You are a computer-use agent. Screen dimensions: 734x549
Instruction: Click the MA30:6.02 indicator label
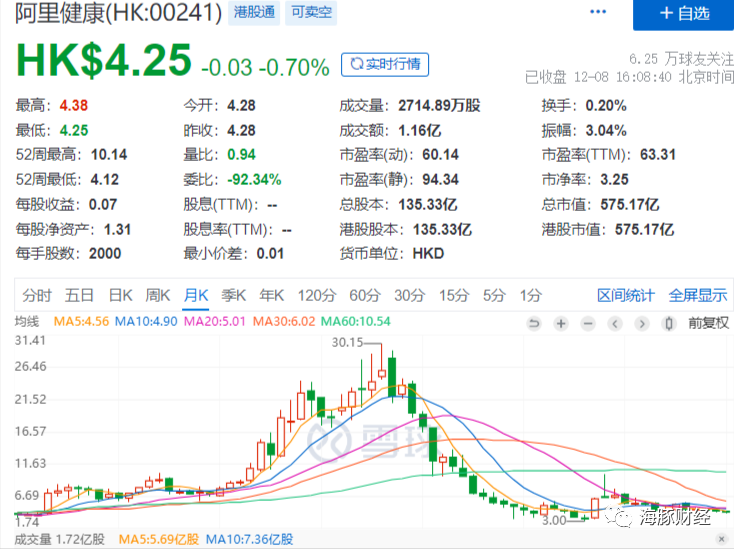284,322
